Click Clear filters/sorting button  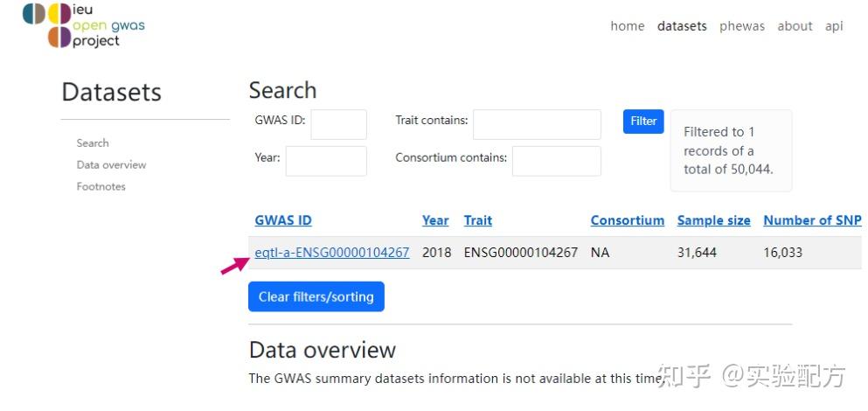coord(316,296)
